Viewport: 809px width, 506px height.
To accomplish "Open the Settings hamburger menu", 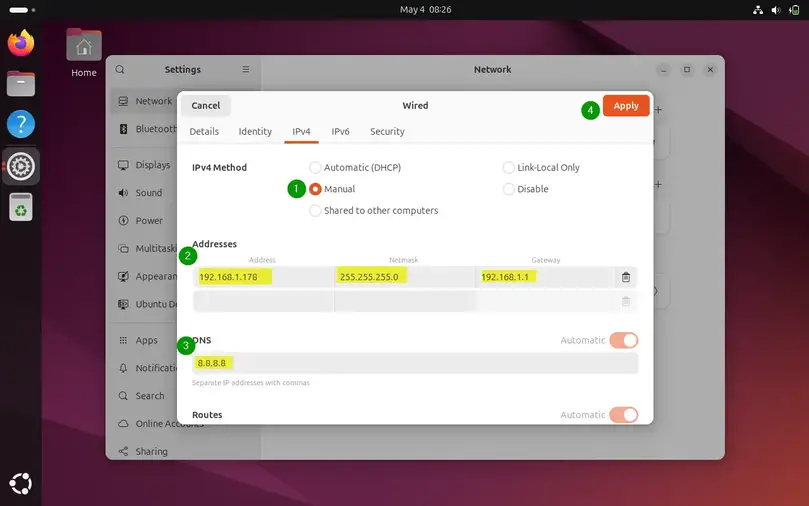I will coord(246,70).
